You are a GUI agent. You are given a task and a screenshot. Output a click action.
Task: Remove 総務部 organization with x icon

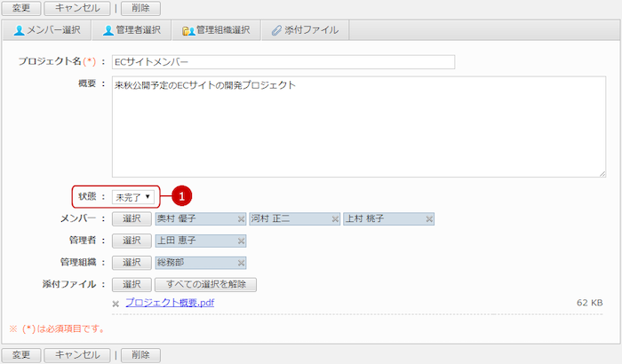pyautogui.click(x=241, y=263)
